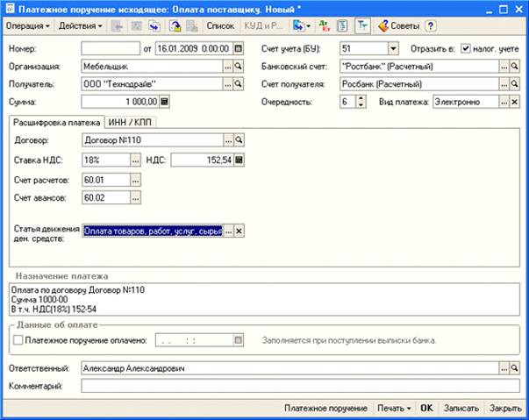Click the Дт/Кт postings icon
529x420 pixels.
click(325, 26)
